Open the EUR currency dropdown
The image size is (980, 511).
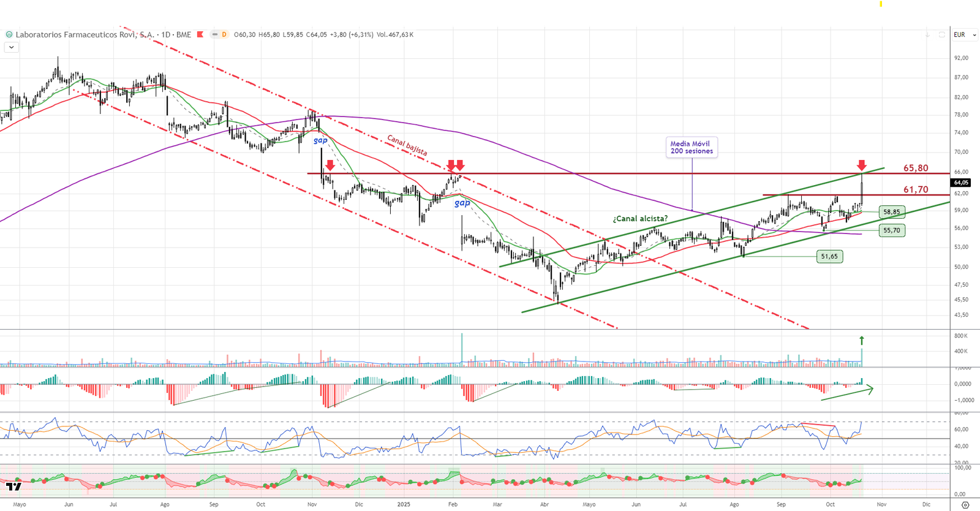point(964,35)
